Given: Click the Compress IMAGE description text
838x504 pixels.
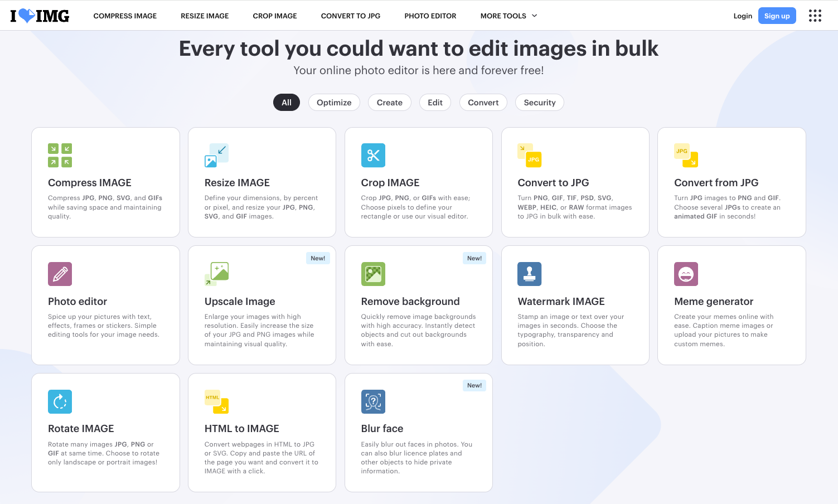Looking at the screenshot, I should (105, 207).
